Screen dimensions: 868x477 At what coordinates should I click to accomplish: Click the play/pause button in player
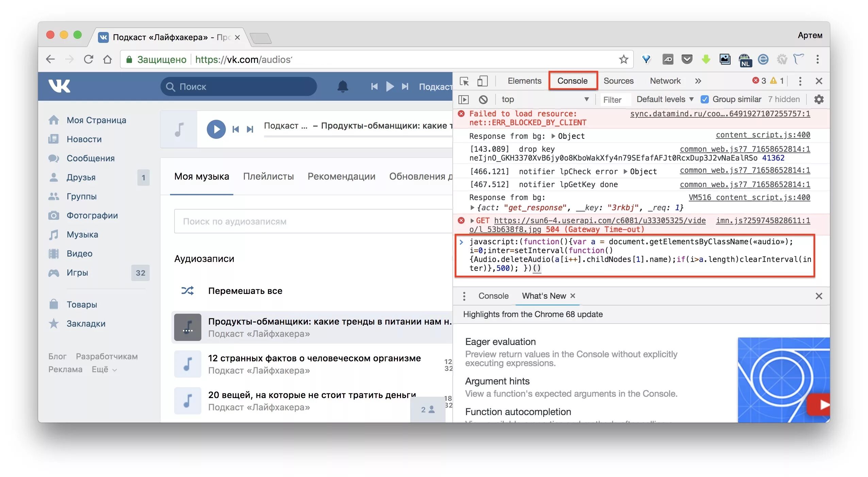pos(216,128)
